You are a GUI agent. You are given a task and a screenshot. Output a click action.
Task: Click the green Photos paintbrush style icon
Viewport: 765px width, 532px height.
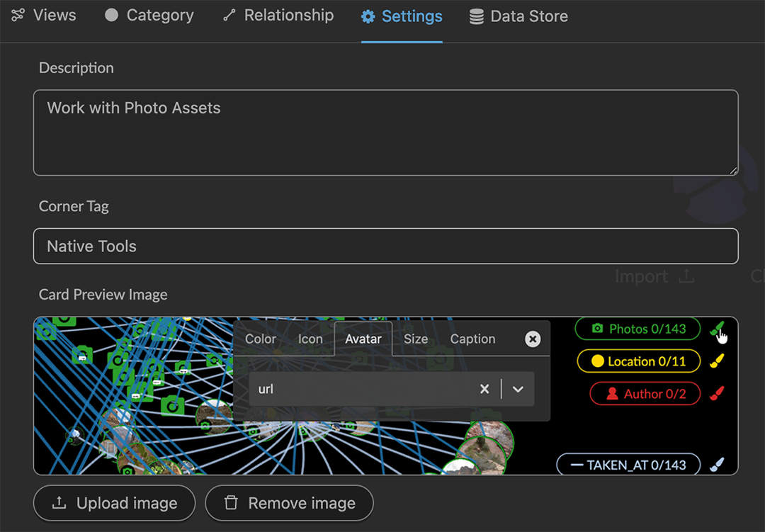pyautogui.click(x=717, y=329)
